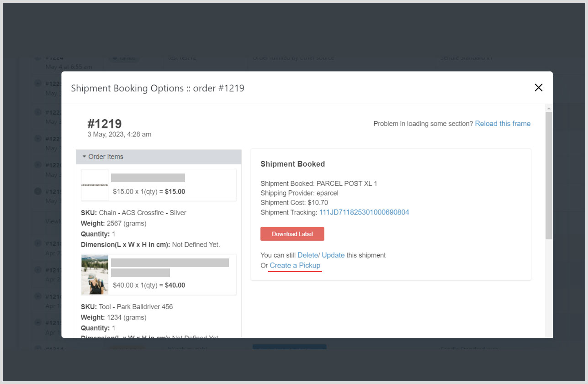Delete this booked shipment

[x=307, y=255]
